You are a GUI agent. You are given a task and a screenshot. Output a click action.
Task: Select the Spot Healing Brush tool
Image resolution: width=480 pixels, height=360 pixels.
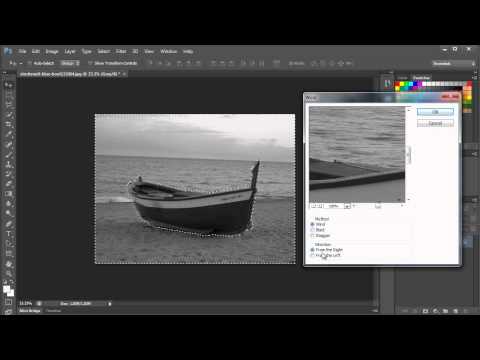click(9, 145)
